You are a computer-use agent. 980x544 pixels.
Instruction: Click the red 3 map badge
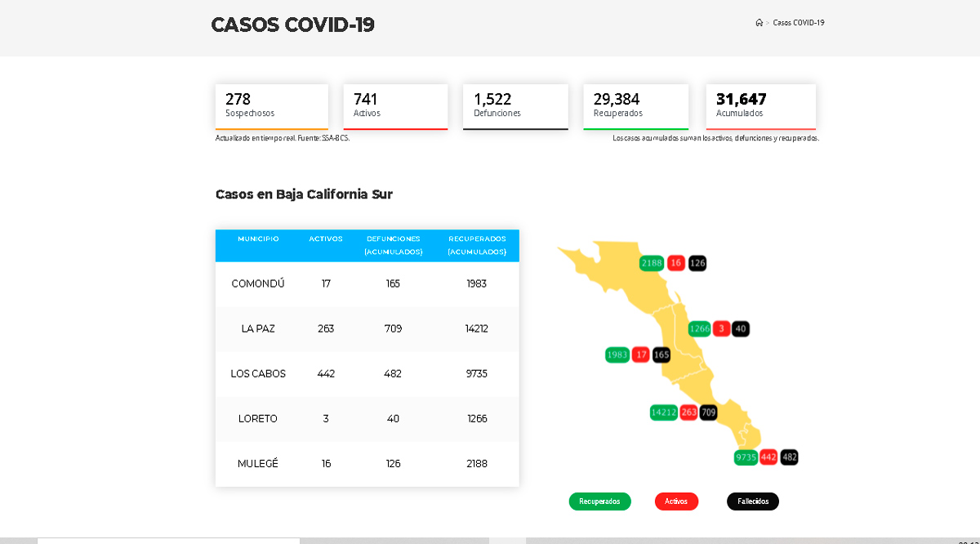[720, 329]
